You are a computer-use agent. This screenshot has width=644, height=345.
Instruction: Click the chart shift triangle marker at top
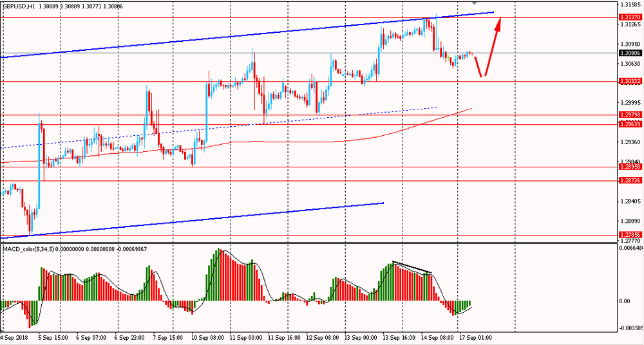[x=475, y=2]
